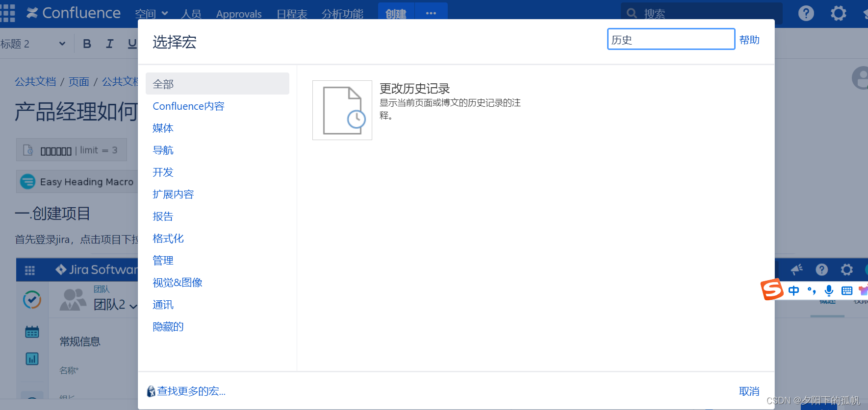Open the 标题 2 paragraph style dropdown

tap(33, 44)
